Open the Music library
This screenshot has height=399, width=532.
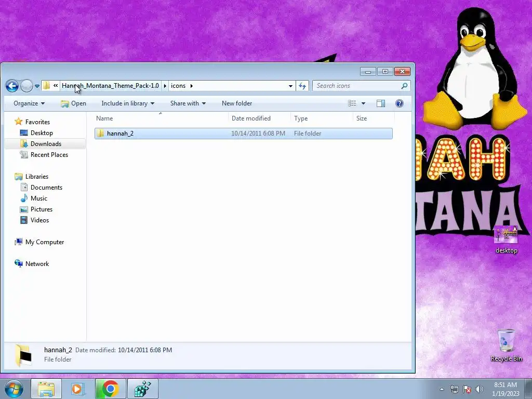click(x=38, y=198)
